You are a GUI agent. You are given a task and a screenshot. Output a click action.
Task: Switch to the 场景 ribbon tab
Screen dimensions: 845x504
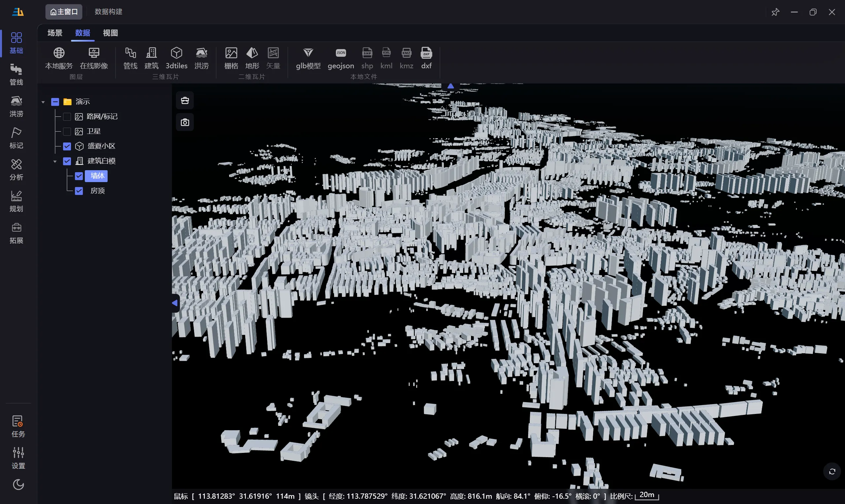(55, 33)
